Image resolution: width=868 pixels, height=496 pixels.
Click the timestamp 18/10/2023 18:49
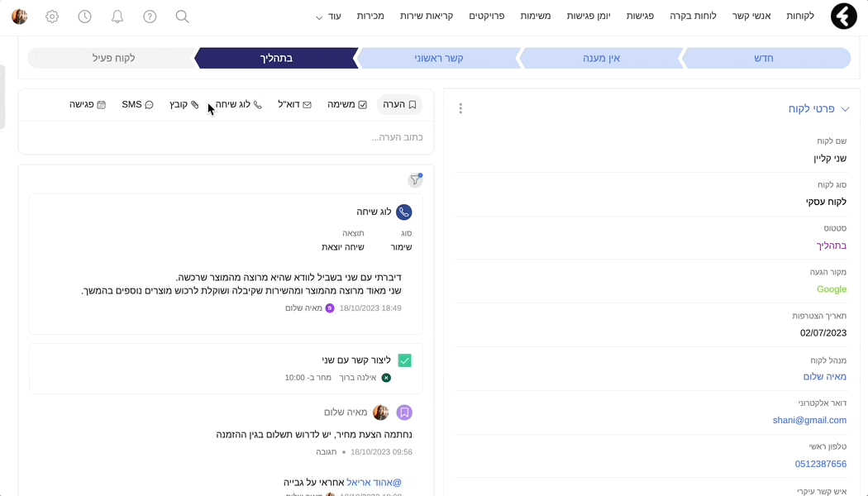370,308
